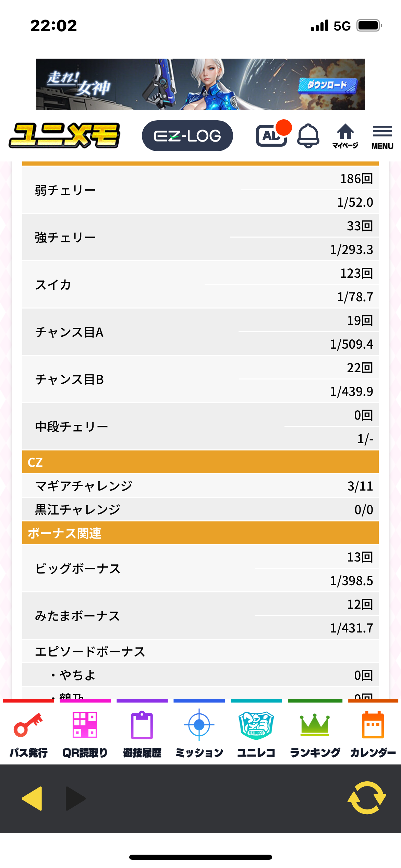Screen dimensions: 401x868
Task: Tap the yellow refresh icon
Action: [x=367, y=798]
